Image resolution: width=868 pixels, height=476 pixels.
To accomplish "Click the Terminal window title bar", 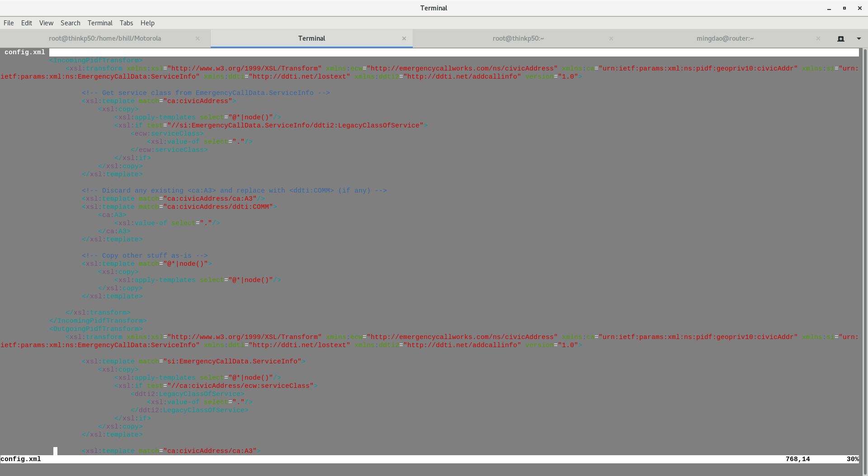I will tap(434, 8).
